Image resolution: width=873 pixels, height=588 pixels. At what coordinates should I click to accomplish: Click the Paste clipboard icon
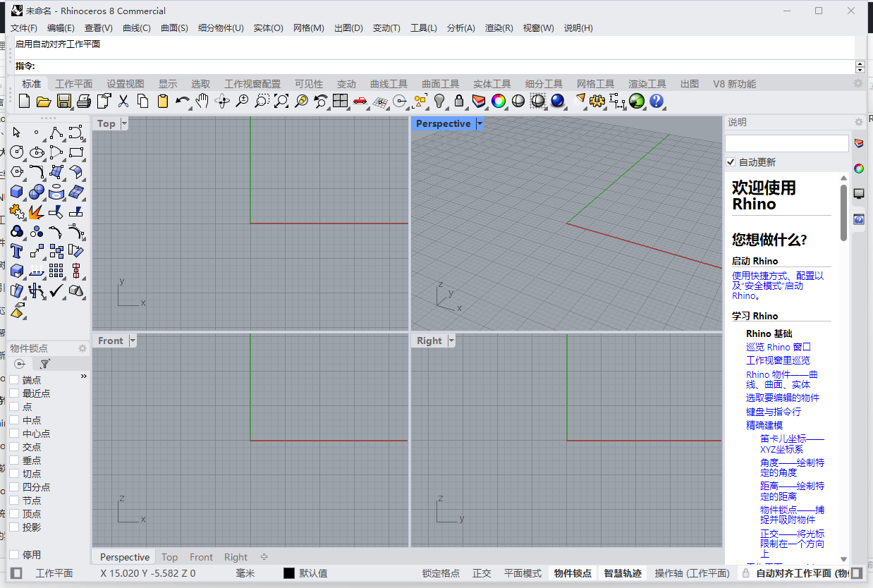point(163,101)
